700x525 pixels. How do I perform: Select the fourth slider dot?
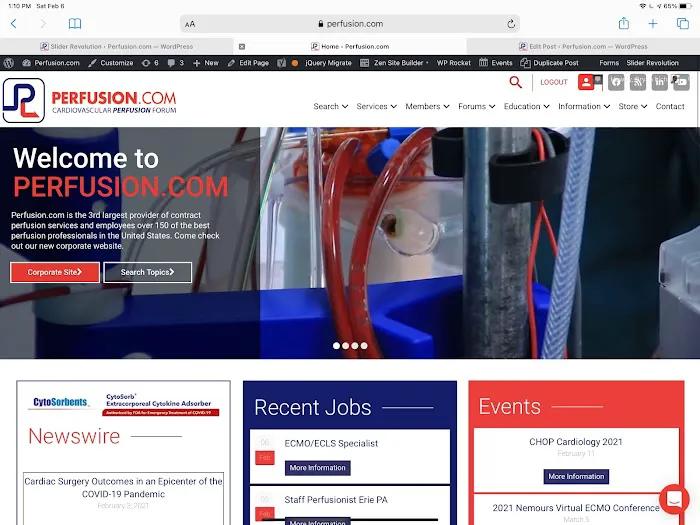click(x=364, y=346)
